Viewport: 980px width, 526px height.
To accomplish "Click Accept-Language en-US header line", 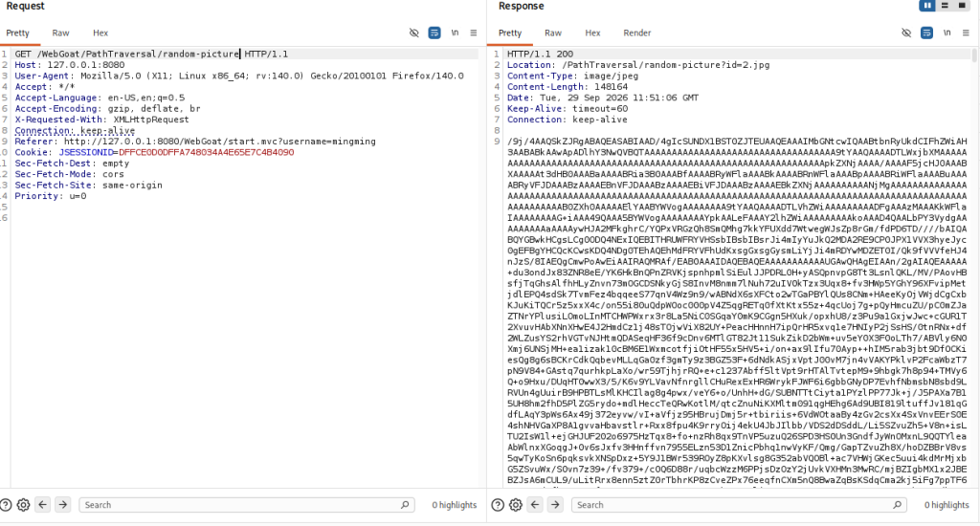I will click(x=100, y=99).
